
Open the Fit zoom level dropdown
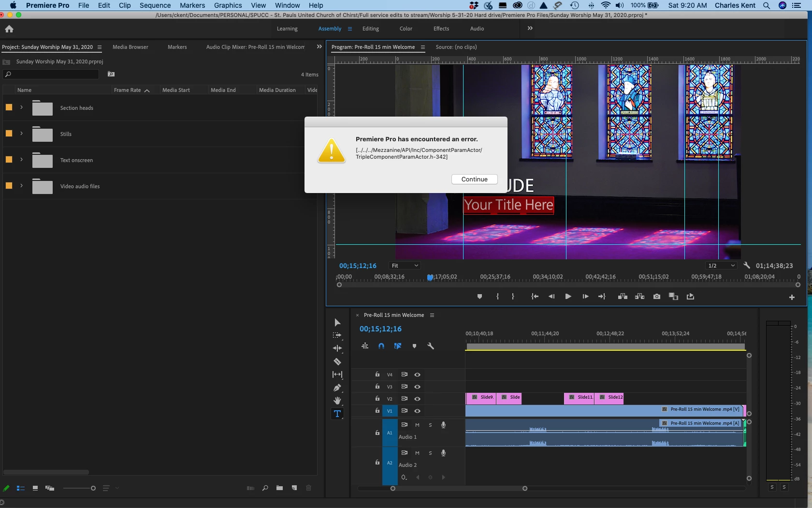(x=405, y=266)
